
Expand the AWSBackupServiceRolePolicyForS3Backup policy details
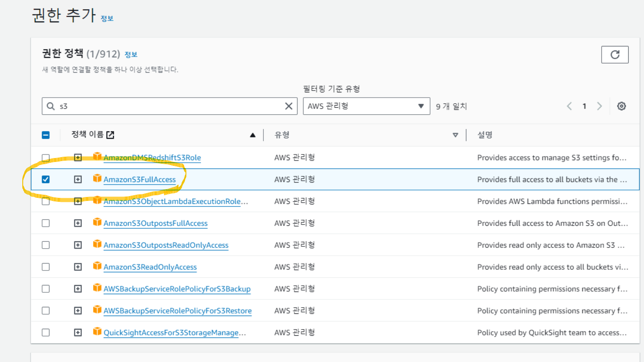click(x=78, y=289)
